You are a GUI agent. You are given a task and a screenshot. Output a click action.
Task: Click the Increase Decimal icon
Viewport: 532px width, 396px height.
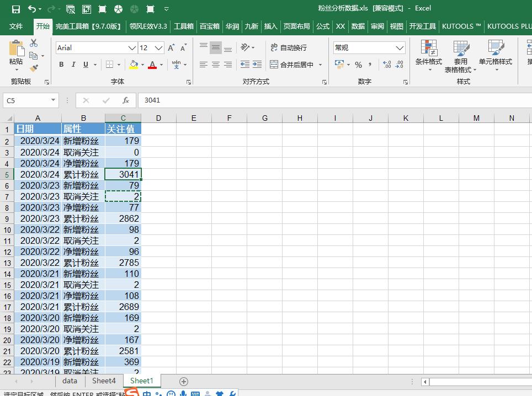coord(386,65)
